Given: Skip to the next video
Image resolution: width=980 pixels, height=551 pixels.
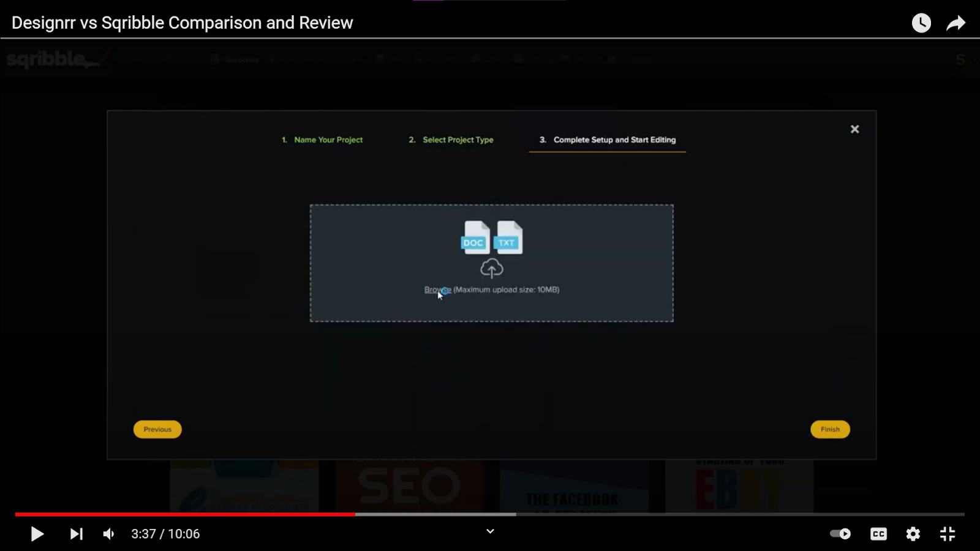Looking at the screenshot, I should click(76, 534).
